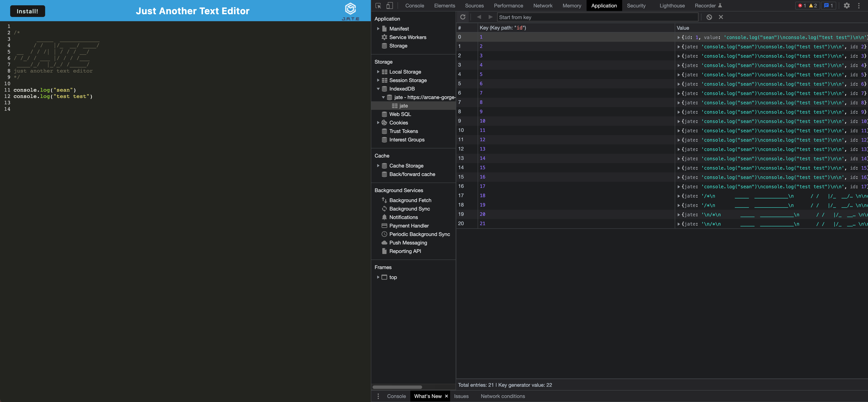
Task: Switch to the Network tab
Action: [x=542, y=6]
